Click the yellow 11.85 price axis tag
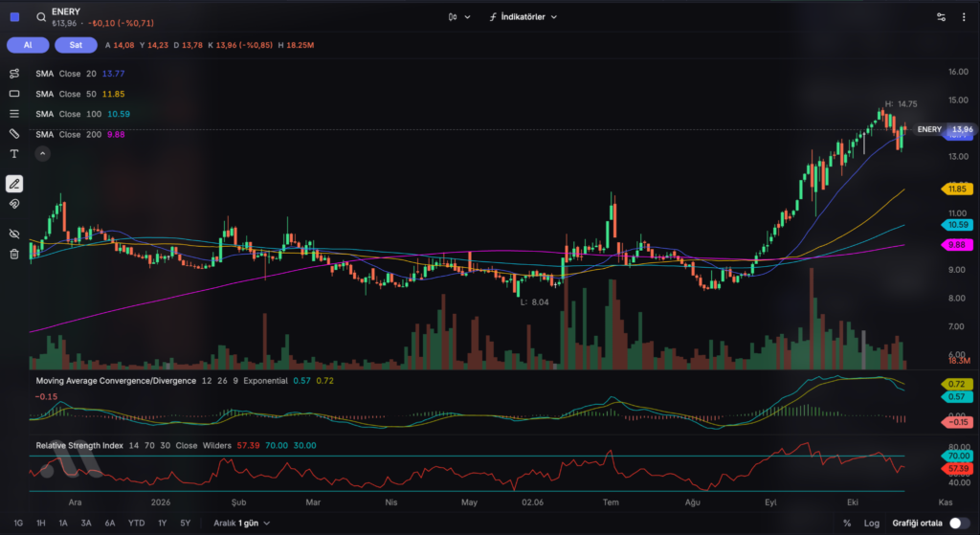 click(x=957, y=189)
